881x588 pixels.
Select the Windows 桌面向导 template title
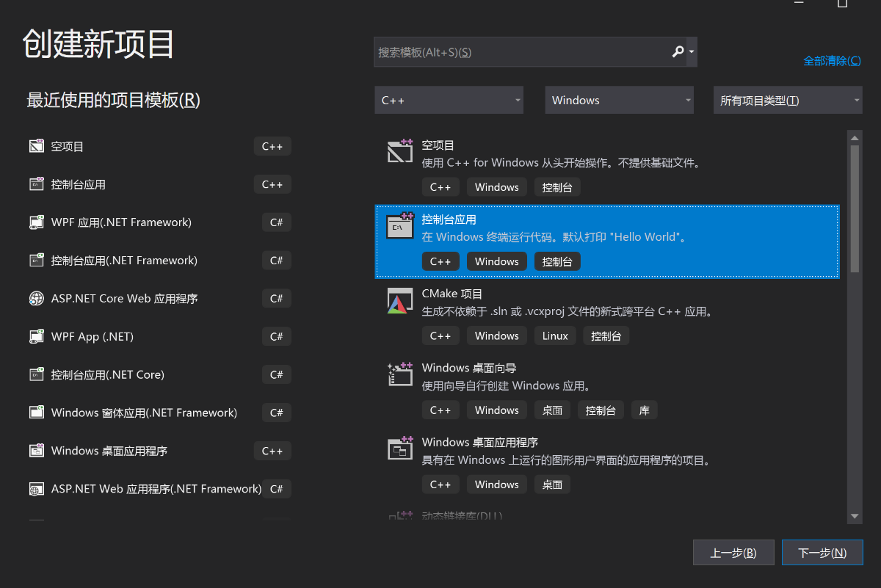pos(469,368)
